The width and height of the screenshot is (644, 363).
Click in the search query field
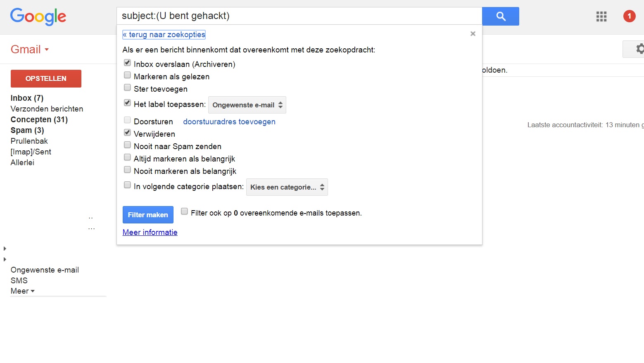click(299, 16)
